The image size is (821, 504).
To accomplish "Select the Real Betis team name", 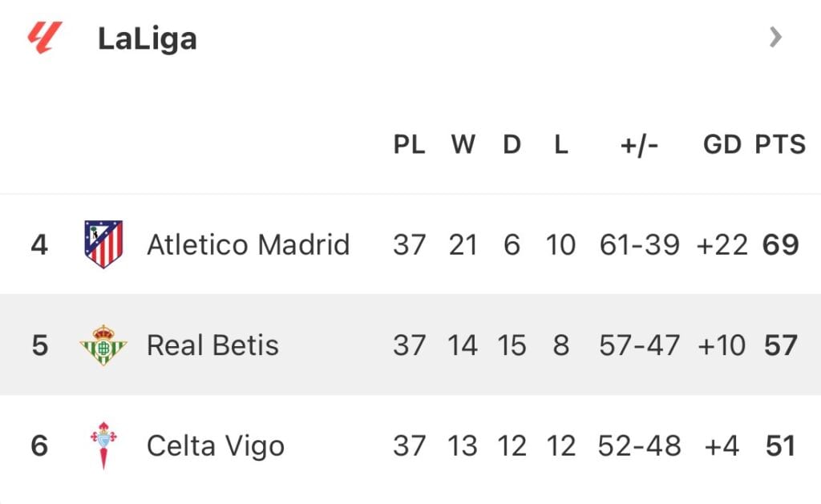I will (x=212, y=345).
